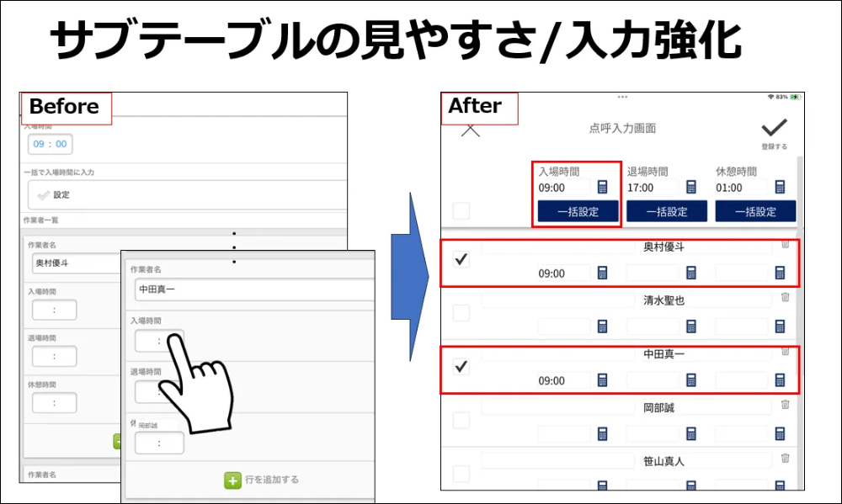Toggle the select-all checkbox in header row

(461, 210)
